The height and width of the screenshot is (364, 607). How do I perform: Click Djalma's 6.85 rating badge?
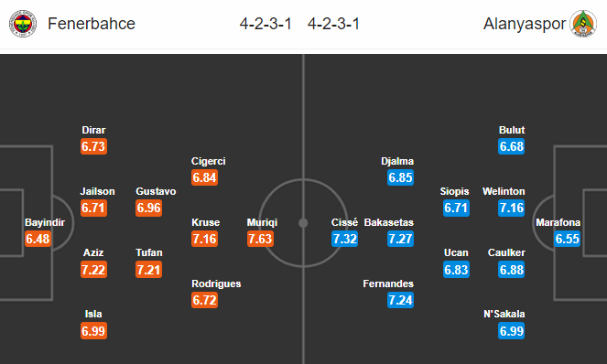400,177
